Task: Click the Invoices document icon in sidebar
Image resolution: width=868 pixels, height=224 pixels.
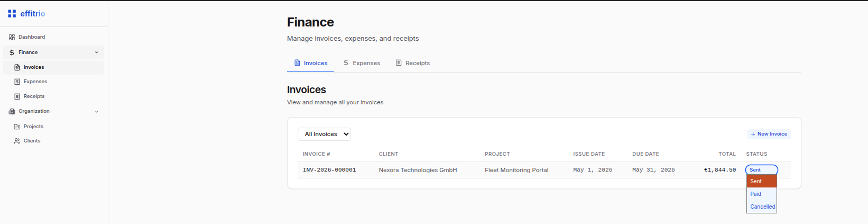Action: click(17, 67)
